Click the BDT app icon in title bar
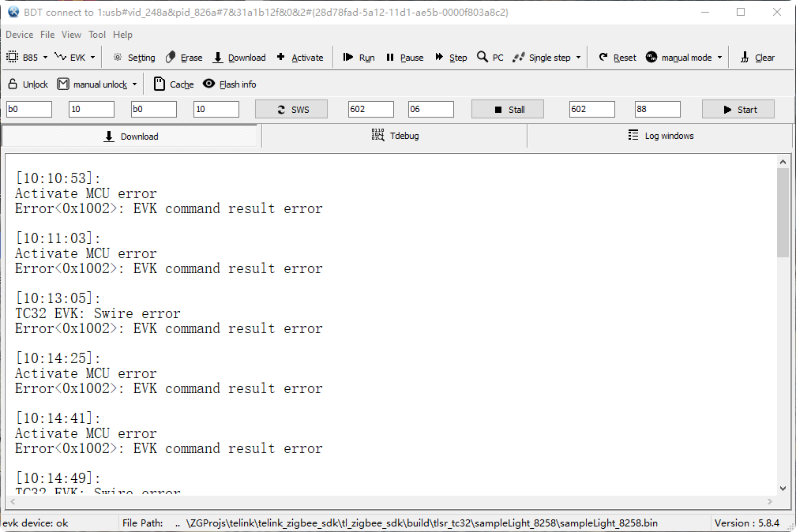The image size is (796, 532). click(13, 12)
